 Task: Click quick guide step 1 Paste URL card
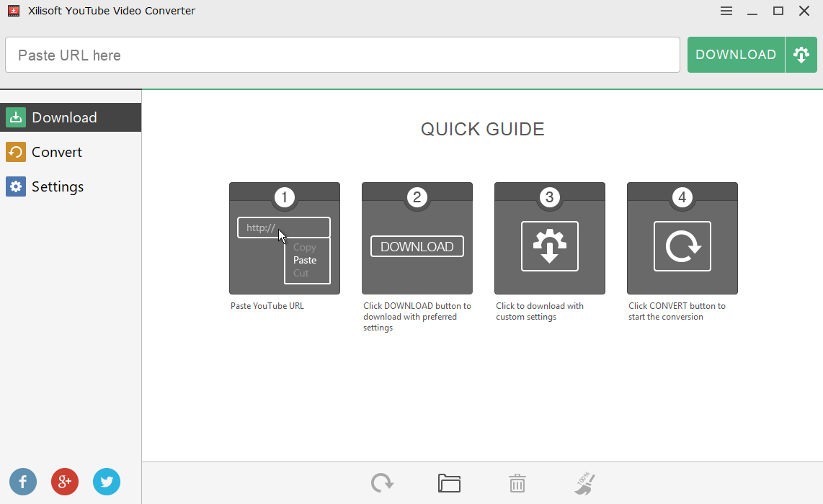[285, 238]
